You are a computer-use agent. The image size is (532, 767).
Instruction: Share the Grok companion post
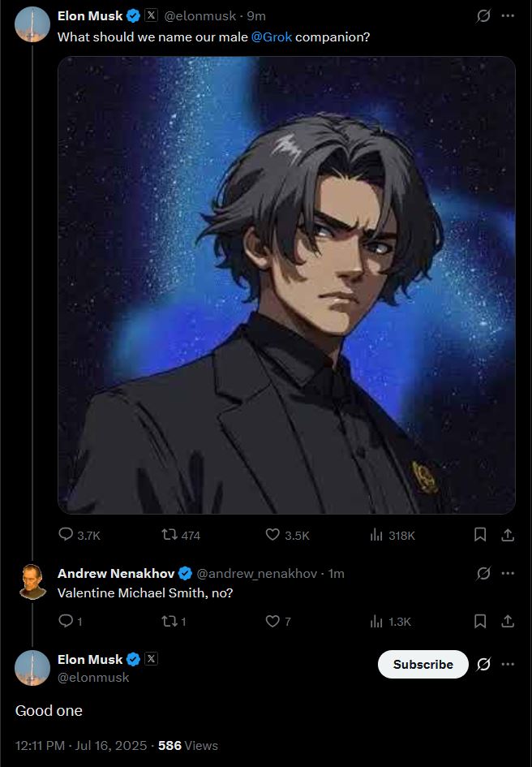tap(508, 535)
